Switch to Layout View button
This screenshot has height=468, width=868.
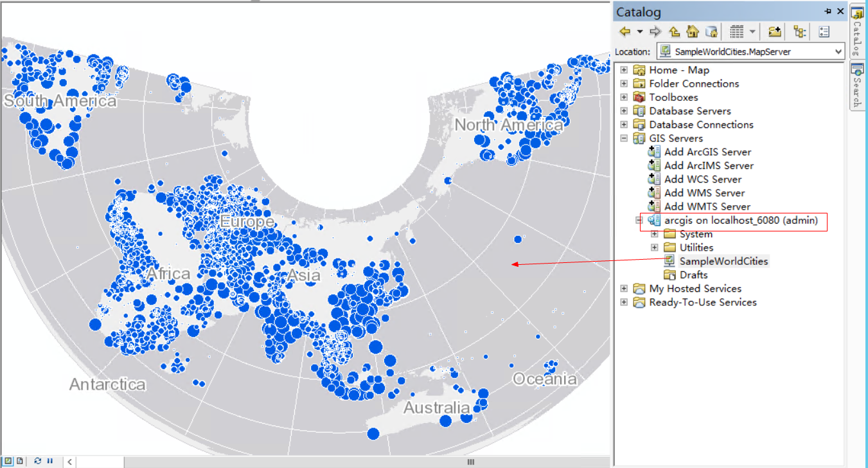click(x=20, y=461)
